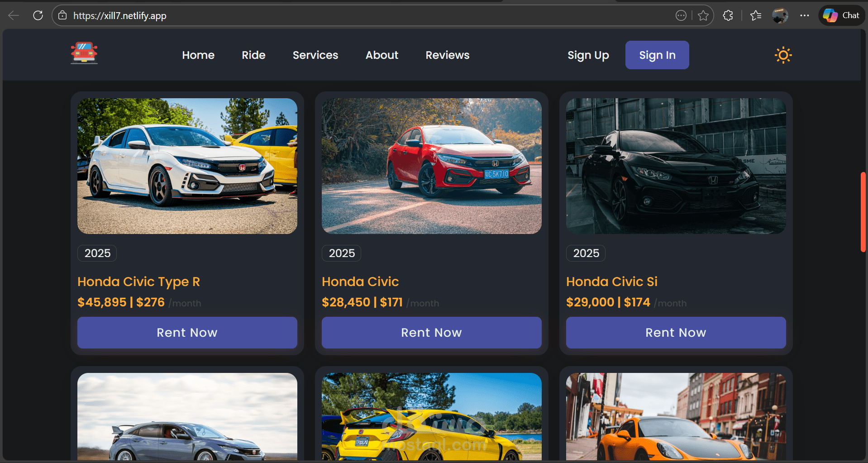This screenshot has width=868, height=463.
Task: Reload the page with the refresh icon
Action: 38,15
